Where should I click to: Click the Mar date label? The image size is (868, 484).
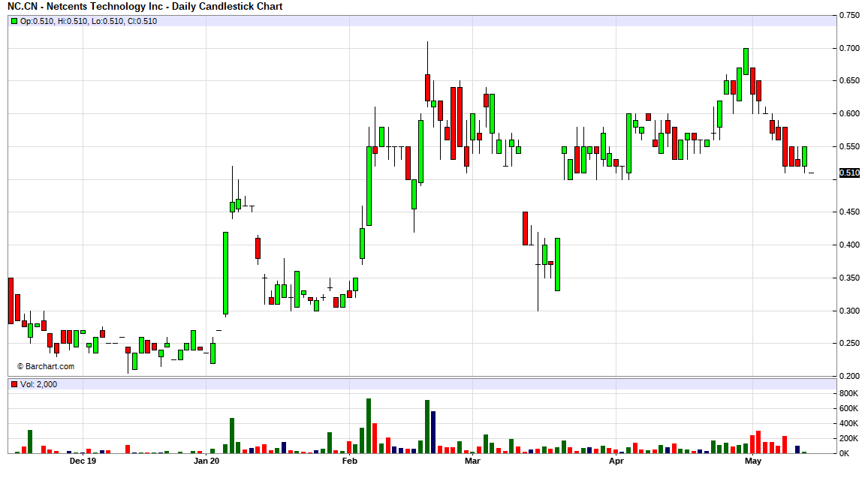pos(472,461)
